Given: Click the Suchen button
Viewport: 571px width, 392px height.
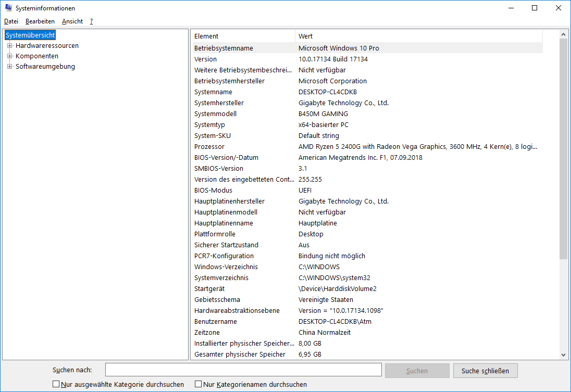Looking at the screenshot, I should tap(417, 371).
